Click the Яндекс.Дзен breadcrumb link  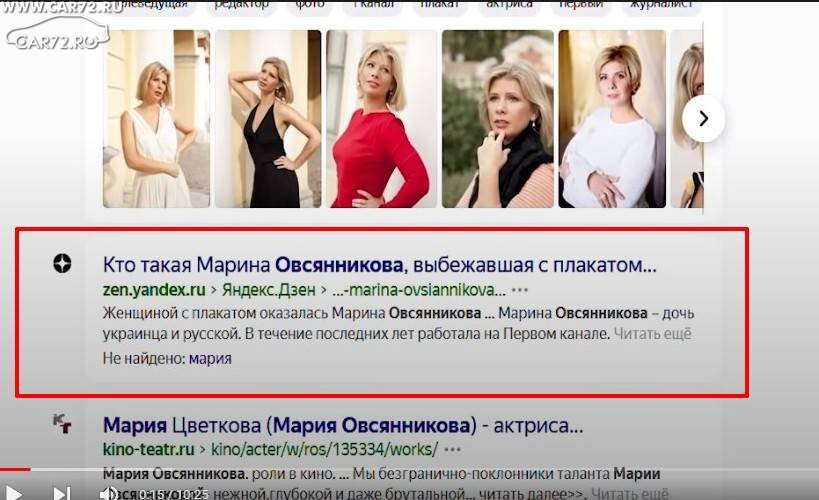(x=268, y=290)
